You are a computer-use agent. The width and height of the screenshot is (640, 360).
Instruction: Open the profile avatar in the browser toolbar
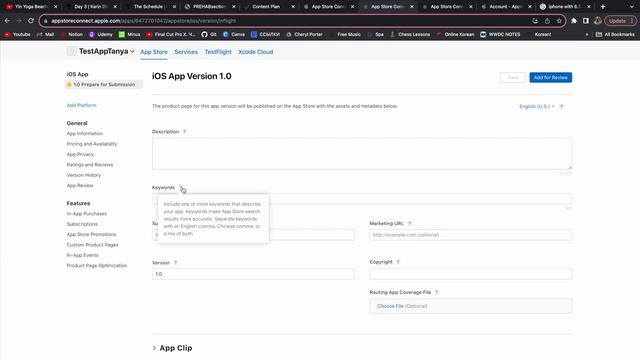(598, 21)
